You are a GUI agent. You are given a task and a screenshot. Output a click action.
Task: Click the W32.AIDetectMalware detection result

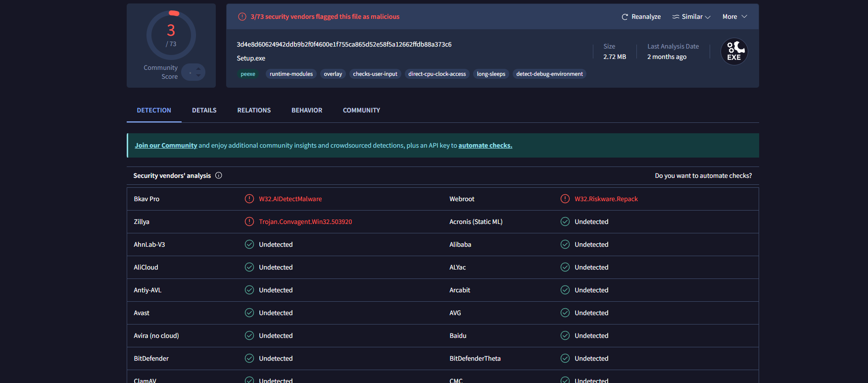pyautogui.click(x=290, y=199)
